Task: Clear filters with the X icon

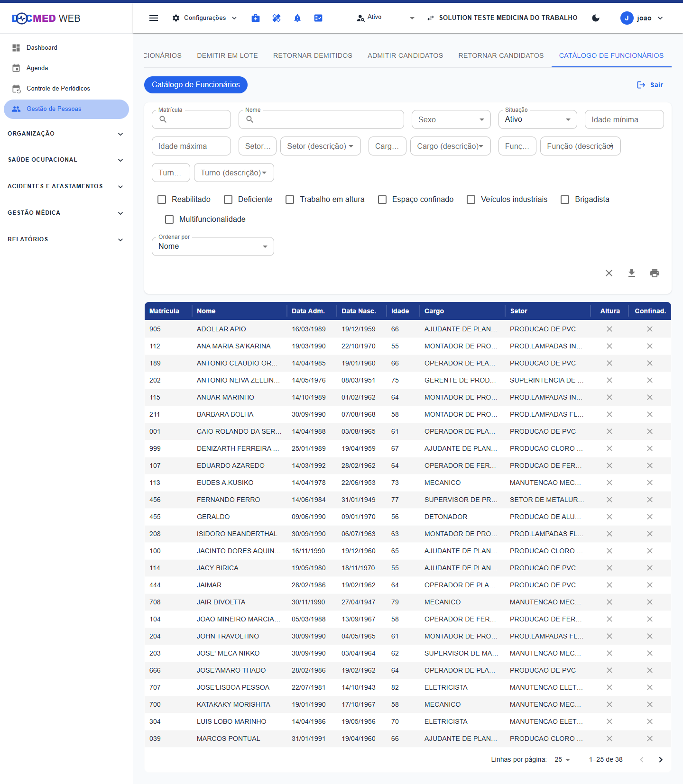Action: [x=609, y=273]
